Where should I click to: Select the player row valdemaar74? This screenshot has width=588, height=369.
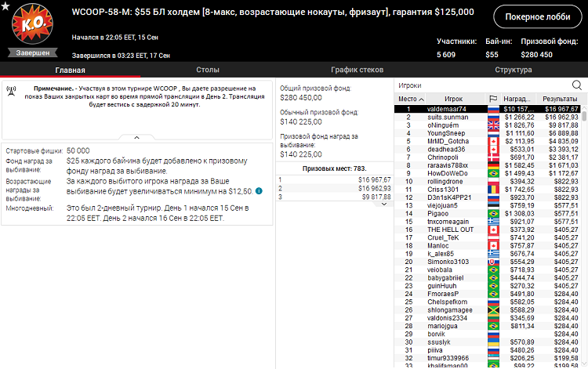pyautogui.click(x=488, y=109)
